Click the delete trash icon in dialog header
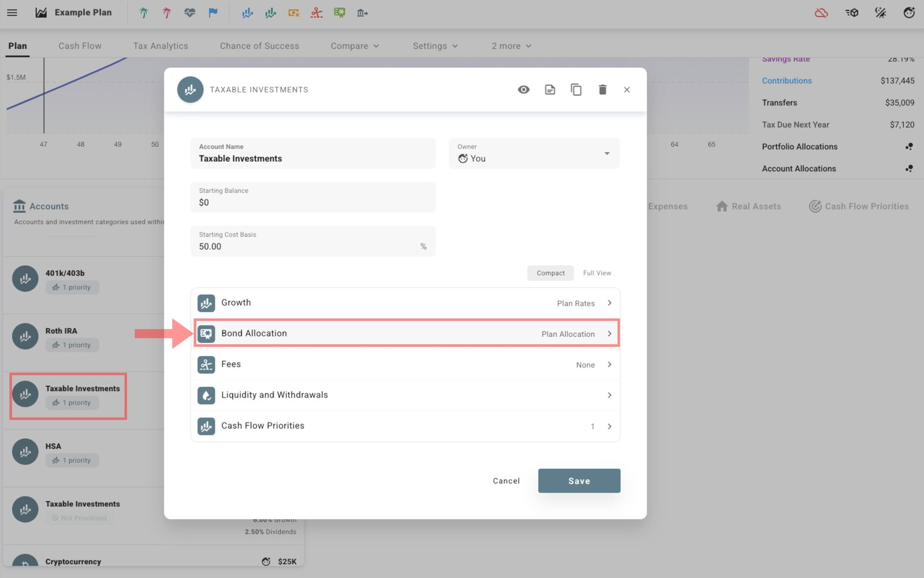 tap(602, 90)
